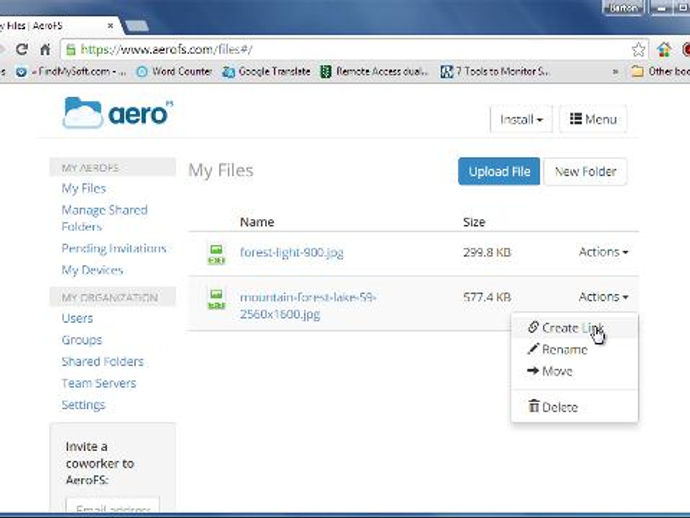Select the My Files AeroFS browser tab

[57, 26]
